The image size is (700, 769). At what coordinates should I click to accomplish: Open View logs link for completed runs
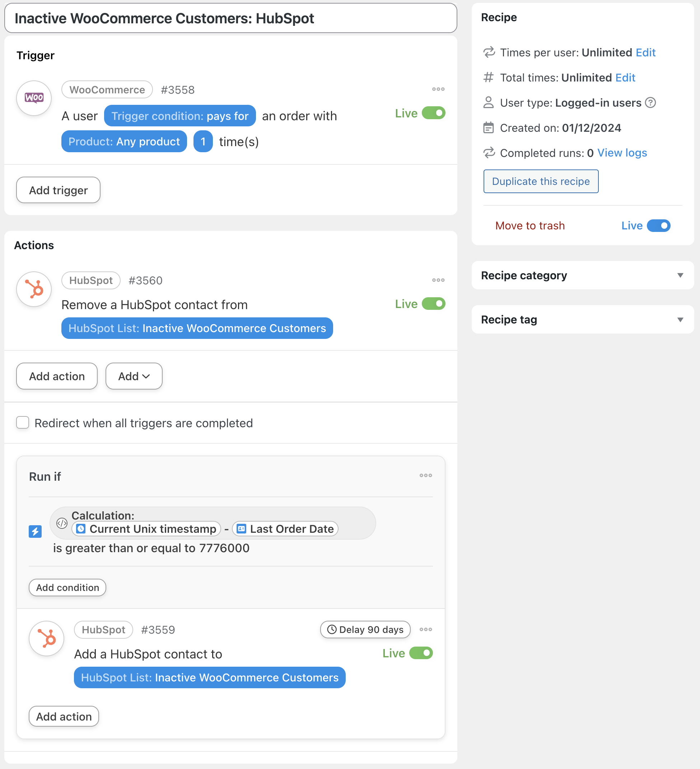[x=622, y=153]
